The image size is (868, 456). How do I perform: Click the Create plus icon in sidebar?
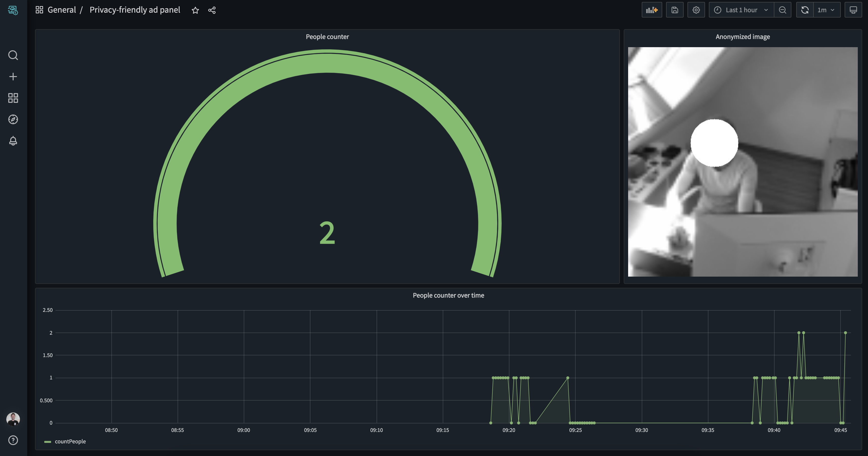pyautogui.click(x=13, y=77)
